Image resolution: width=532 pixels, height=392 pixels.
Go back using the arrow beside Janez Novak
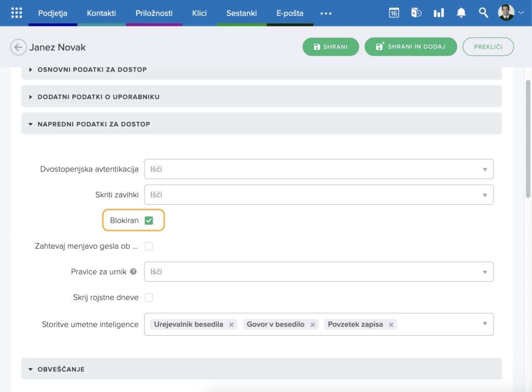(18, 47)
